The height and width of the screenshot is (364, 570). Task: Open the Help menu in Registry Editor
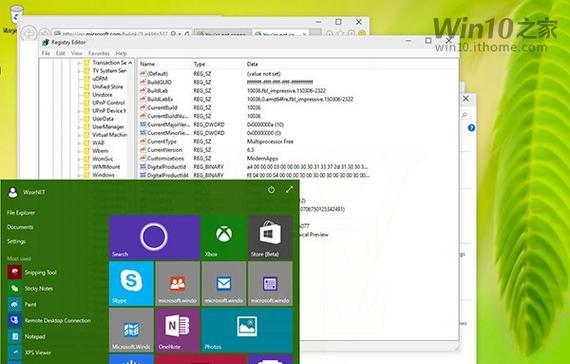click(x=121, y=53)
